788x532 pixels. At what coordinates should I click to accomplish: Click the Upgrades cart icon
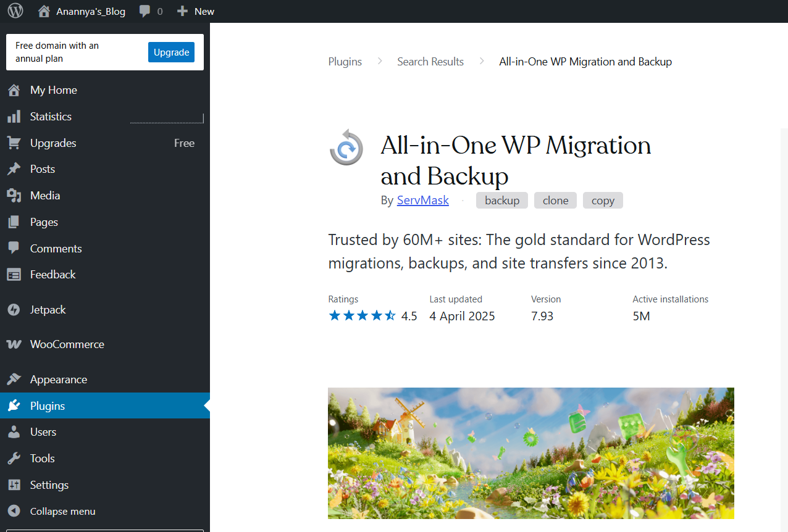point(14,143)
